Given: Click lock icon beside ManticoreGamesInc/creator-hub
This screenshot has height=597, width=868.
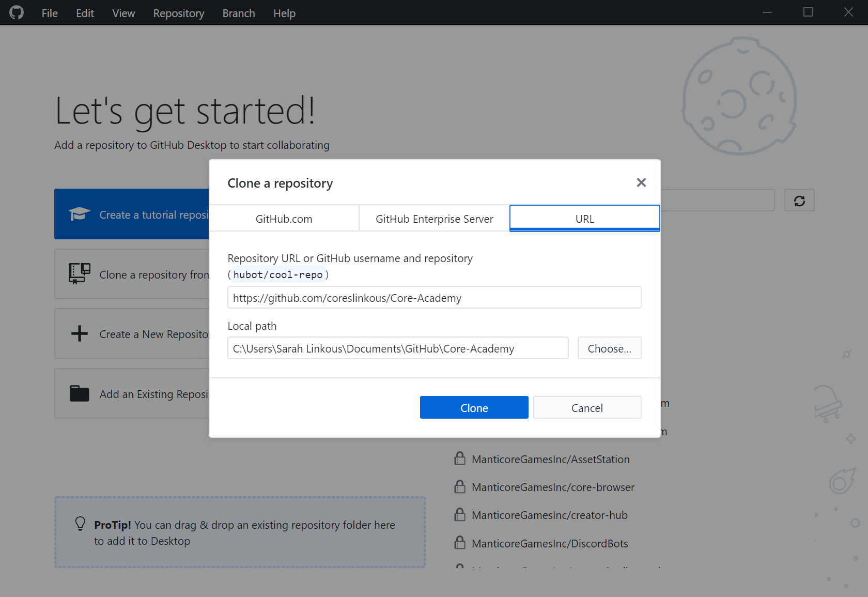Looking at the screenshot, I should [460, 514].
